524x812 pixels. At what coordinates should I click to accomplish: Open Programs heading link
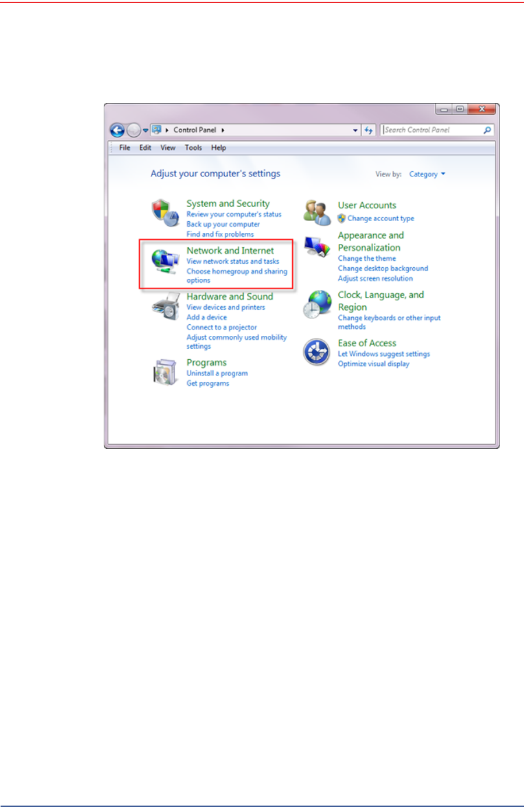point(206,362)
